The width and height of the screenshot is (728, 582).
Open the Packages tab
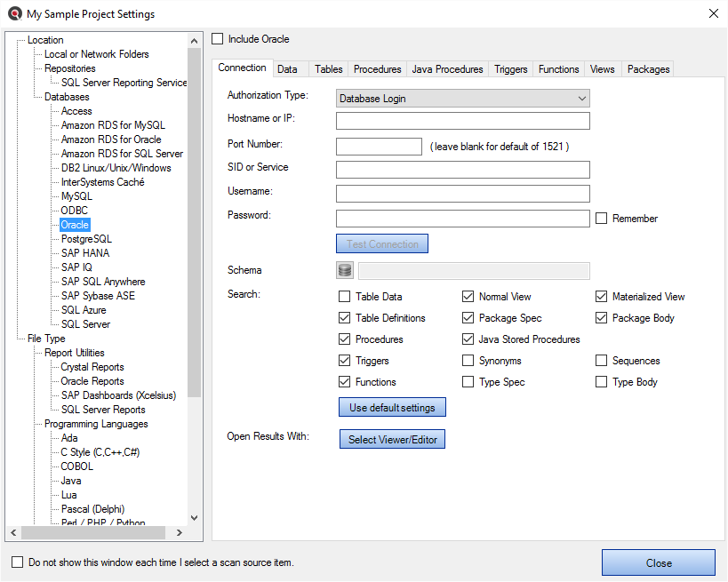tap(648, 69)
